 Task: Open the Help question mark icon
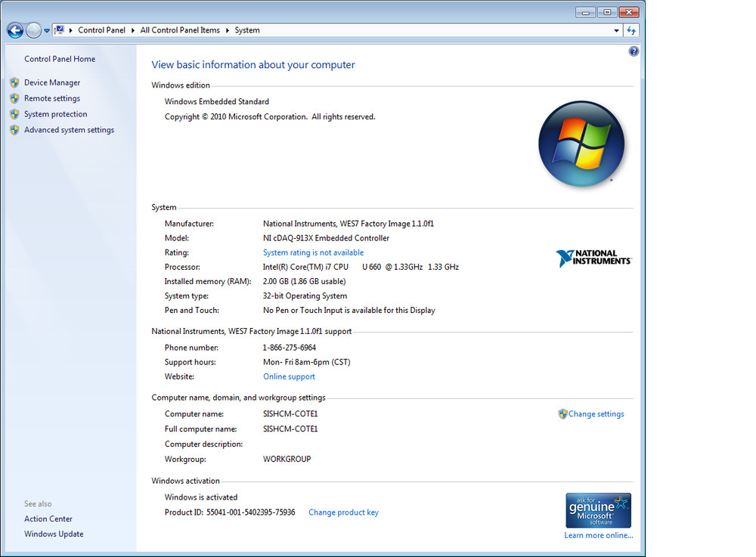pos(634,51)
